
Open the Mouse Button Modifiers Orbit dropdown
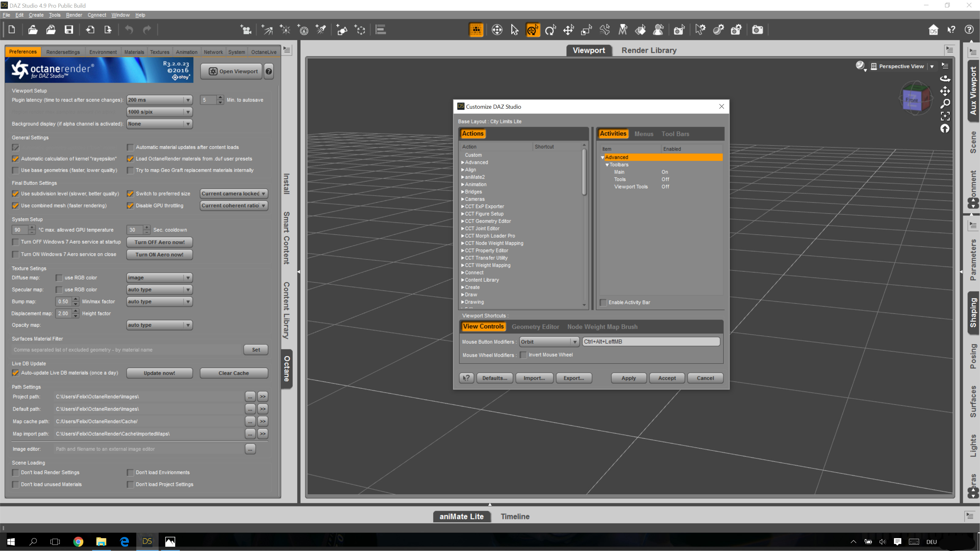549,342
